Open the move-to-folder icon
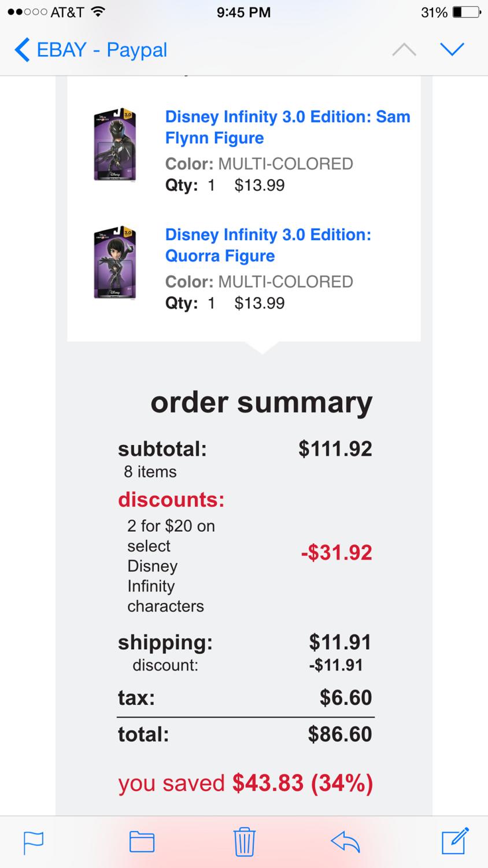This screenshot has width=488, height=868. (142, 842)
